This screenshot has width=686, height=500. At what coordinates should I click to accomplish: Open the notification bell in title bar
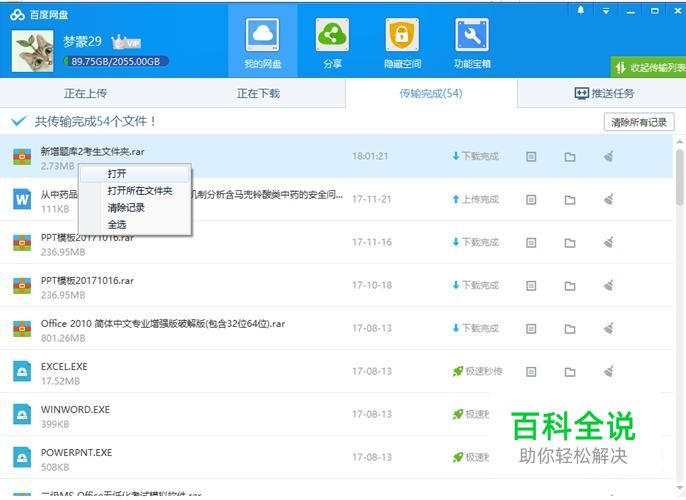click(581, 10)
